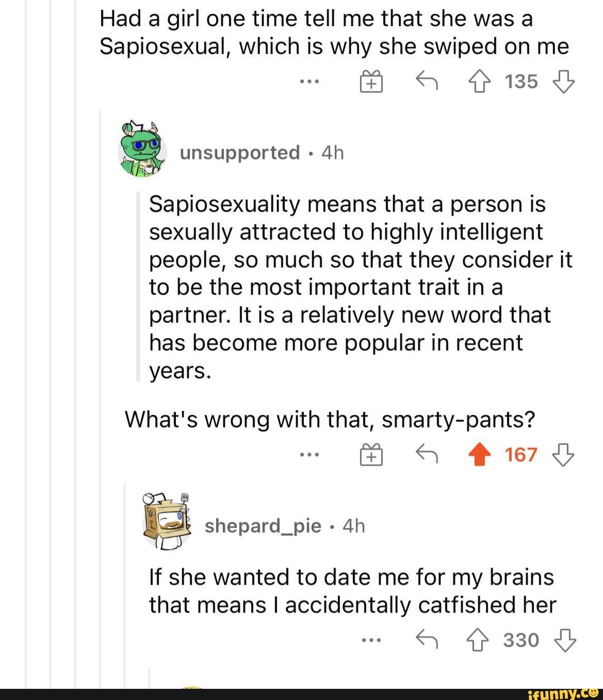Click the upvote arrow next to 330
This screenshot has width=603, height=700.
pyautogui.click(x=478, y=640)
